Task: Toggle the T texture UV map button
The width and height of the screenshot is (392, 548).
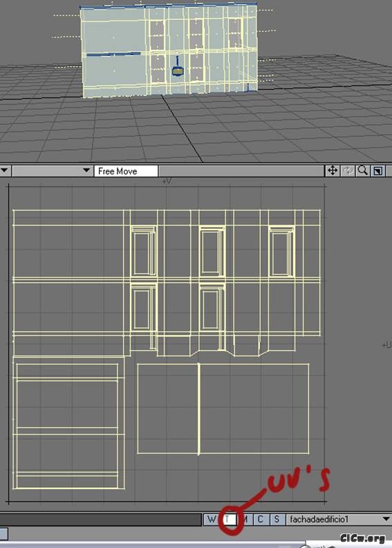Action: pos(228,520)
